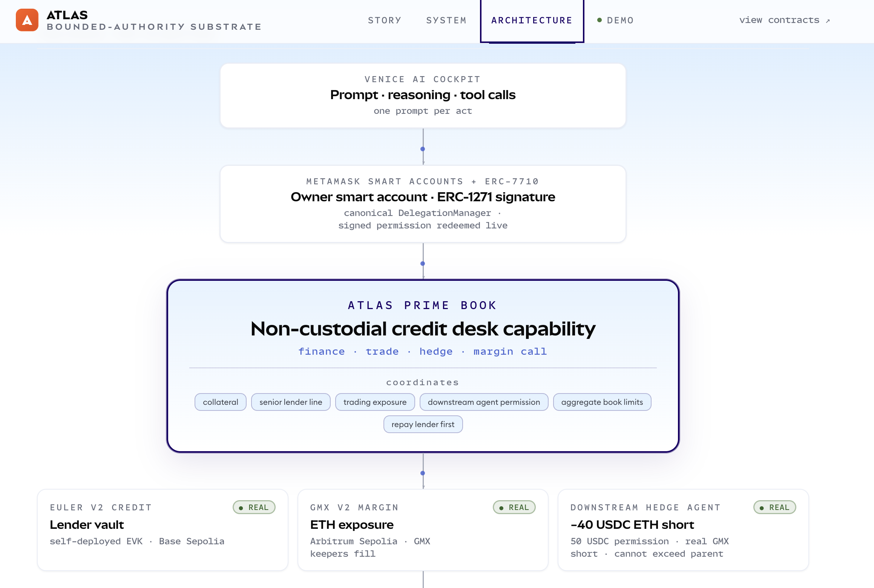Click the trading exposure chip
Screen dimensions: 874x588
pyautogui.click(x=375, y=402)
